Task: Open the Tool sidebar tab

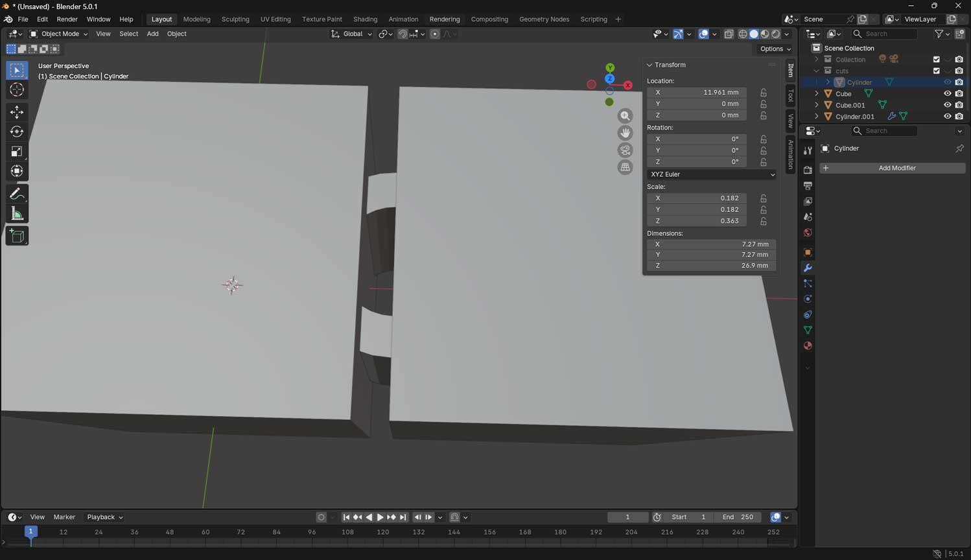Action: [x=790, y=96]
